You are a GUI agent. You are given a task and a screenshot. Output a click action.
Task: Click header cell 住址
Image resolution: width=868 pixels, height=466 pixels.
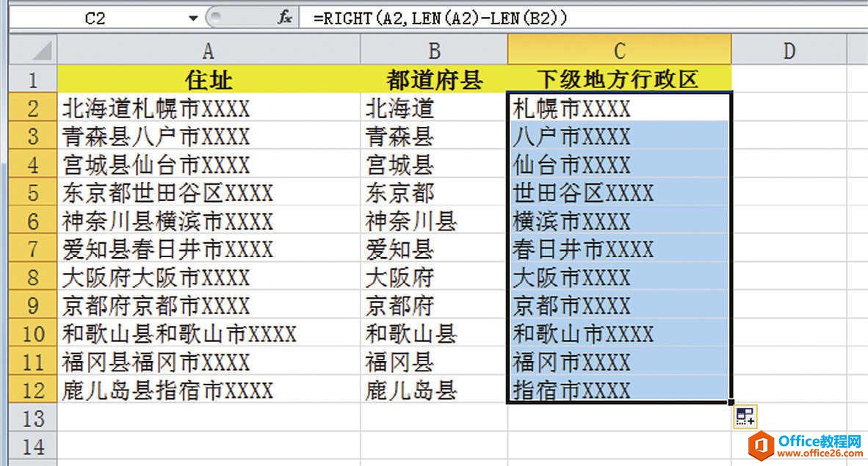pos(209,79)
